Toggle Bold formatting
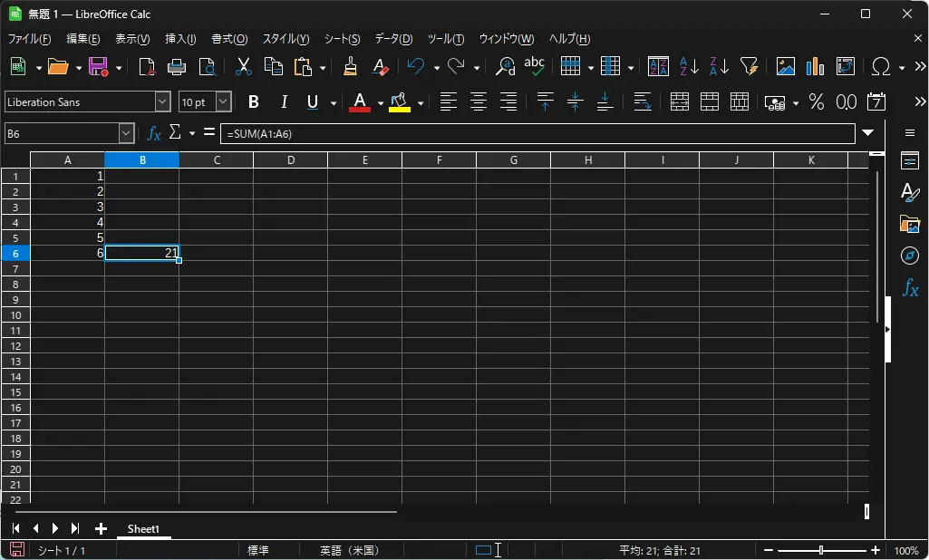 click(254, 102)
